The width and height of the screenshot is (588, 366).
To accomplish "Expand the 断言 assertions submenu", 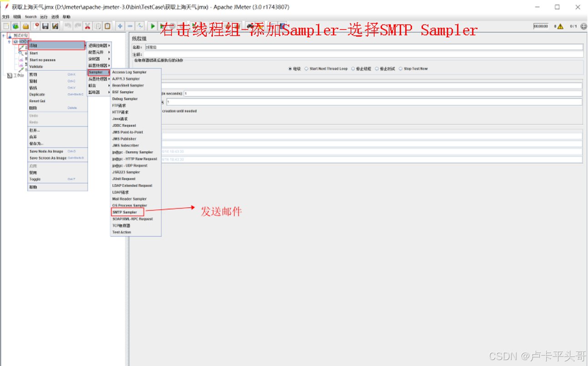I will pyautogui.click(x=99, y=86).
